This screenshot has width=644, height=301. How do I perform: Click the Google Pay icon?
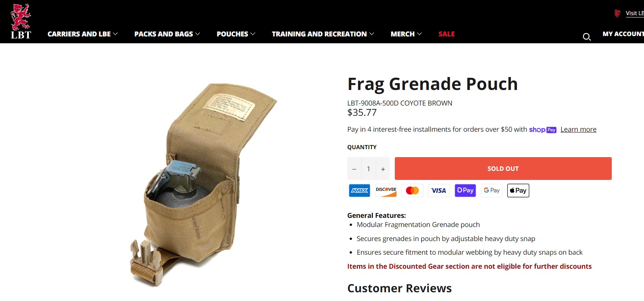click(492, 191)
